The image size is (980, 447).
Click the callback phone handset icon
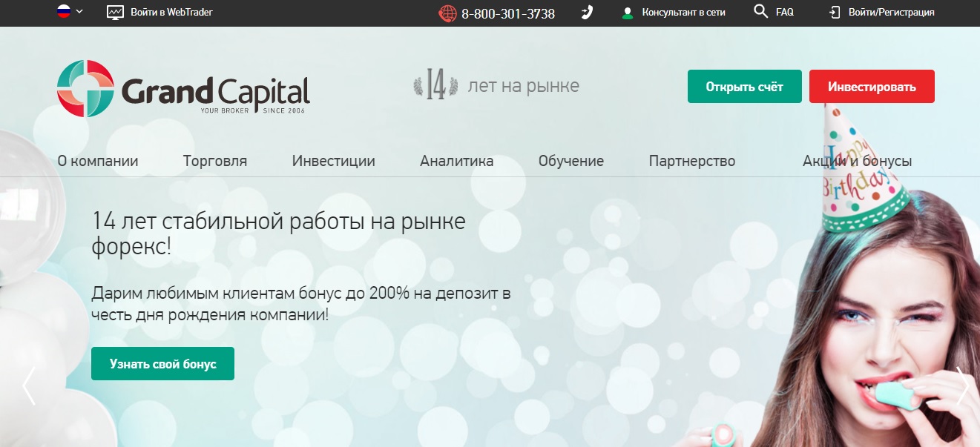pos(587,13)
